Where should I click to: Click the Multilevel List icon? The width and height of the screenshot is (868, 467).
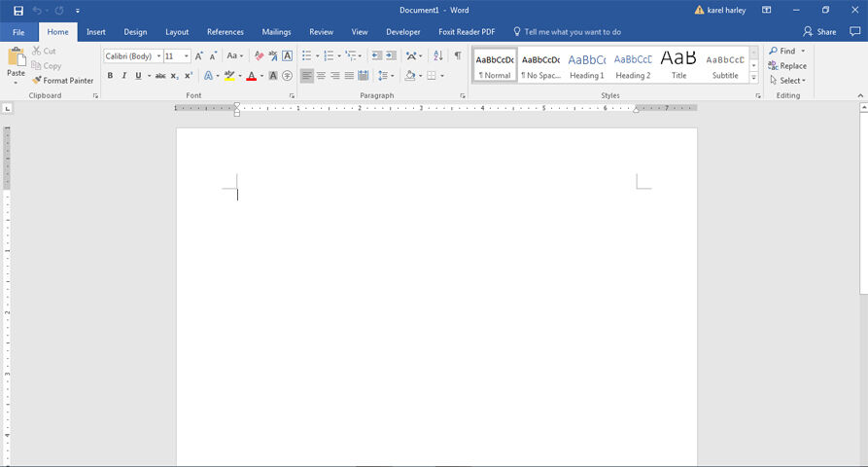(351, 56)
